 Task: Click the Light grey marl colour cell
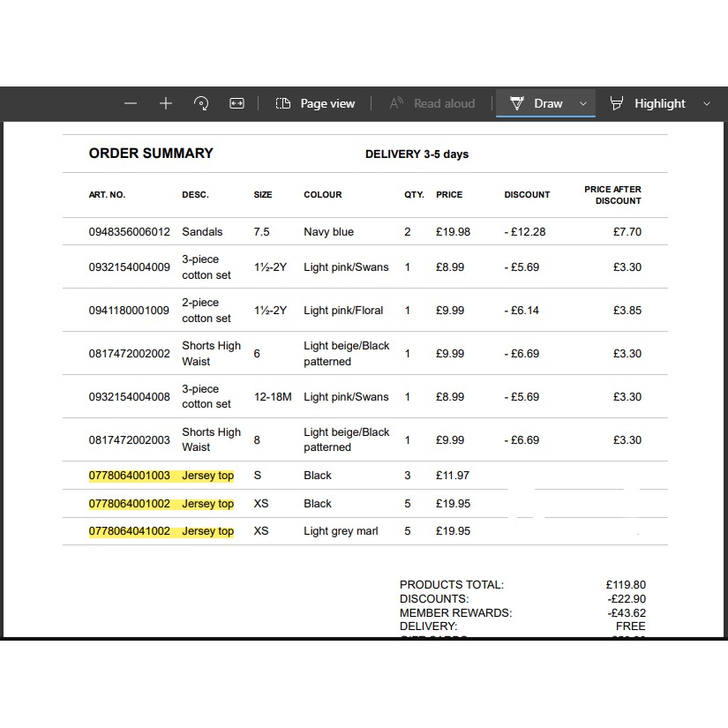pos(341,531)
